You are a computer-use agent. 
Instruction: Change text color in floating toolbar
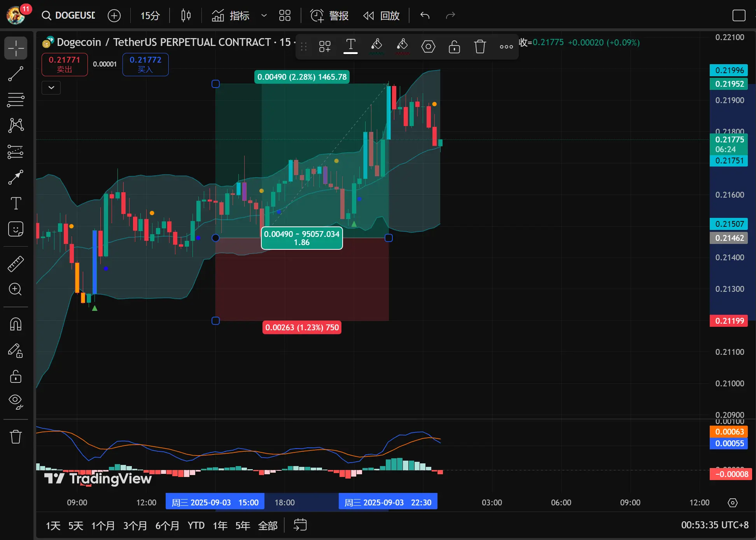click(350, 47)
